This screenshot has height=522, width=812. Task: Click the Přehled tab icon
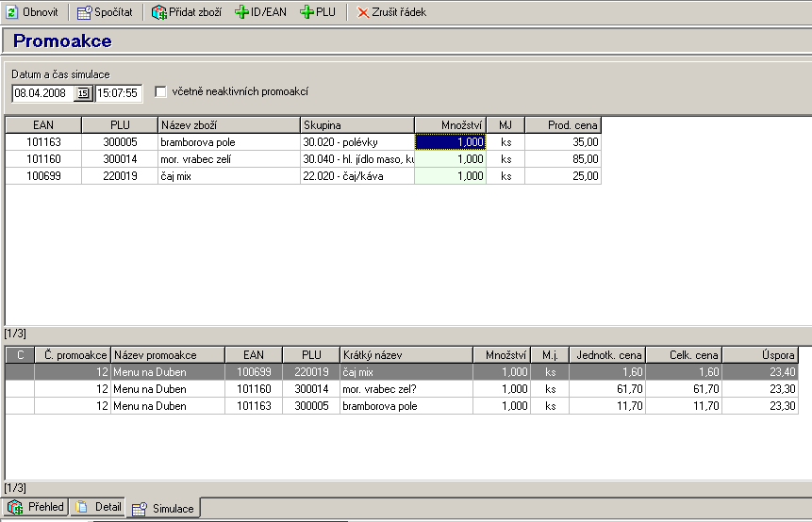click(x=15, y=507)
